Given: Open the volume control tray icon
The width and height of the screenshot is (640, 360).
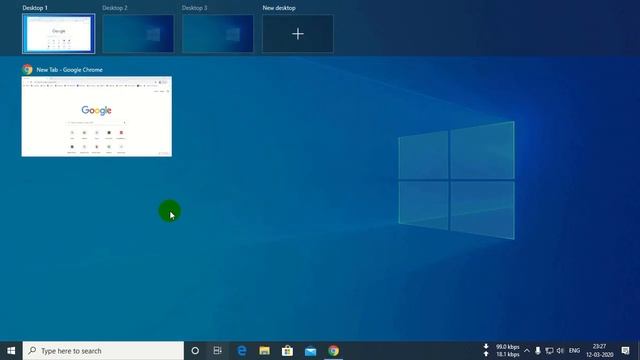Looking at the screenshot, I should click(560, 351).
